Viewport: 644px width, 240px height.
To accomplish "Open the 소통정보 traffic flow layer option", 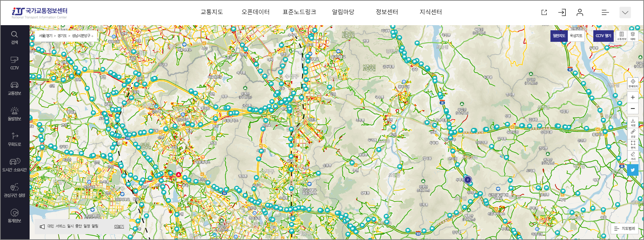I will [x=622, y=36].
